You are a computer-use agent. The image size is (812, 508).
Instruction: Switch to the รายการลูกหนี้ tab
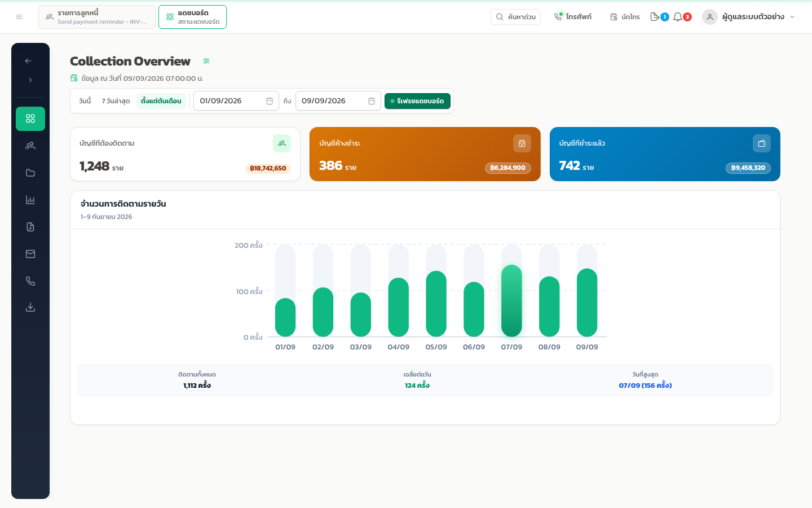click(97, 17)
